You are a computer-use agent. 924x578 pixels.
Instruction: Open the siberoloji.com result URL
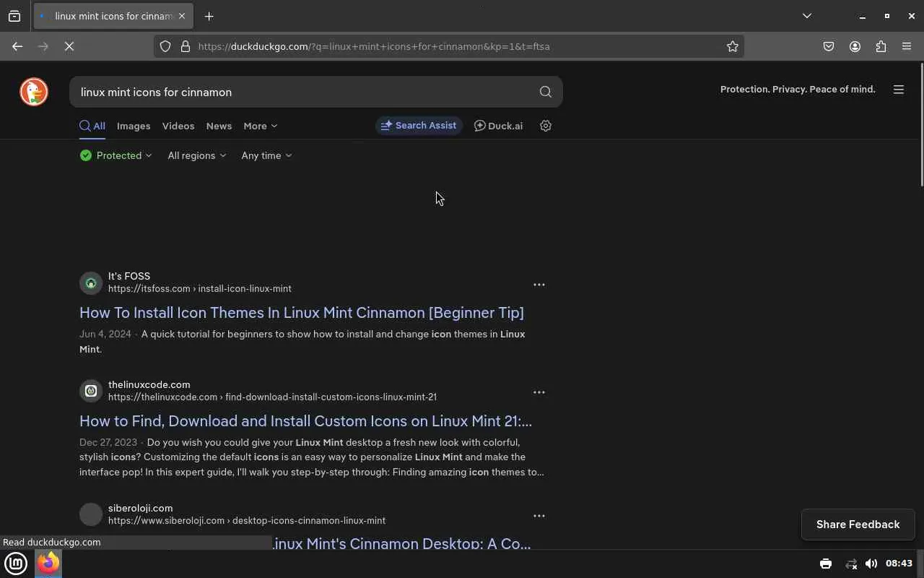[x=247, y=520]
